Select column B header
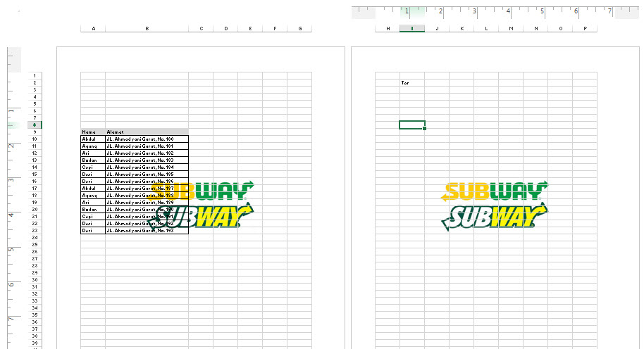This screenshot has height=349, width=644. click(x=147, y=29)
